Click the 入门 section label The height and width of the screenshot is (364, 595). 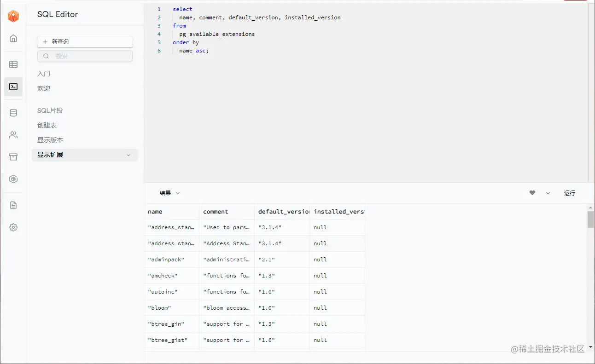tap(44, 74)
